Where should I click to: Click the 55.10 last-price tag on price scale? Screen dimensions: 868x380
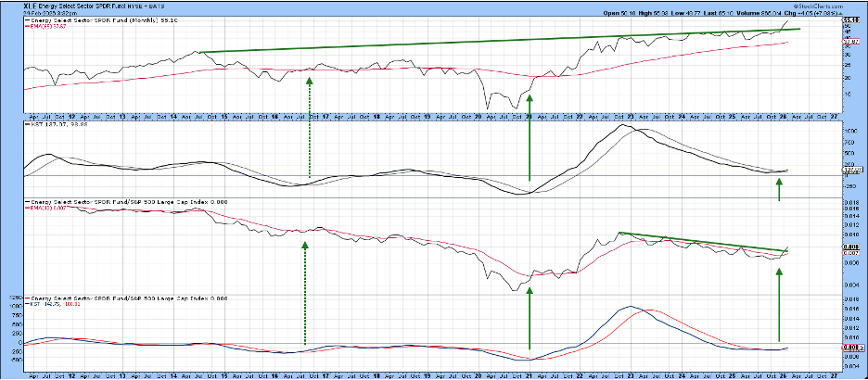click(x=850, y=19)
